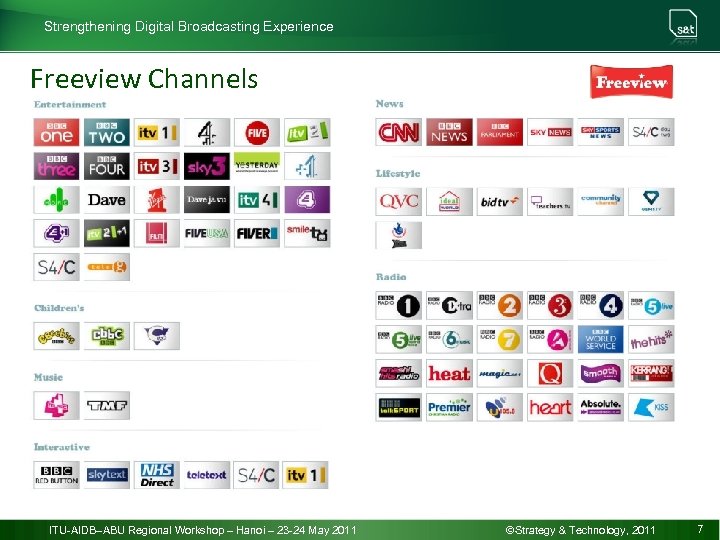Select the itv 3 channel logo
Screen dimensions: 720x540
(157, 166)
